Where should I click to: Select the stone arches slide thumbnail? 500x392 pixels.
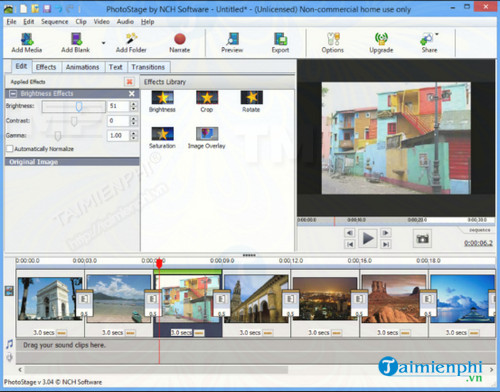pos(256,299)
